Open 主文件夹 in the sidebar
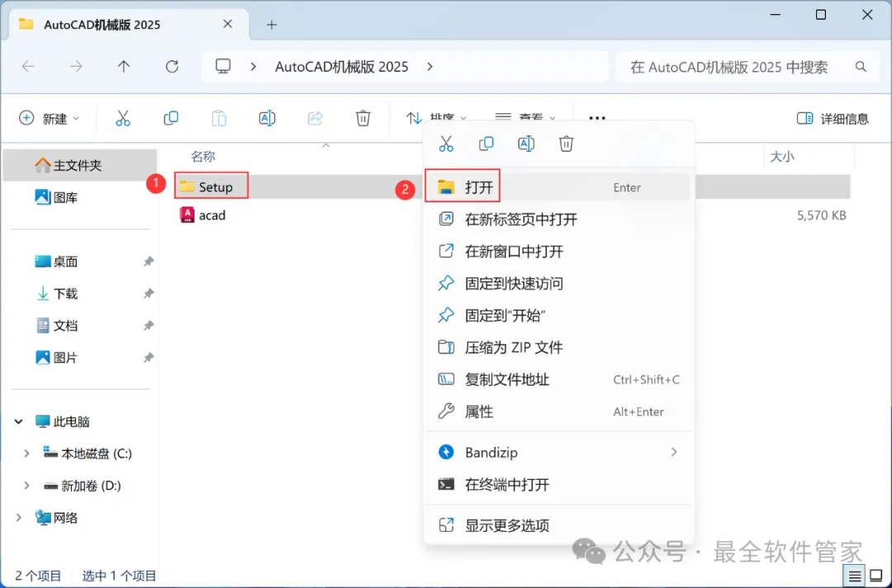Viewport: 892px width, 588px height. [x=79, y=165]
